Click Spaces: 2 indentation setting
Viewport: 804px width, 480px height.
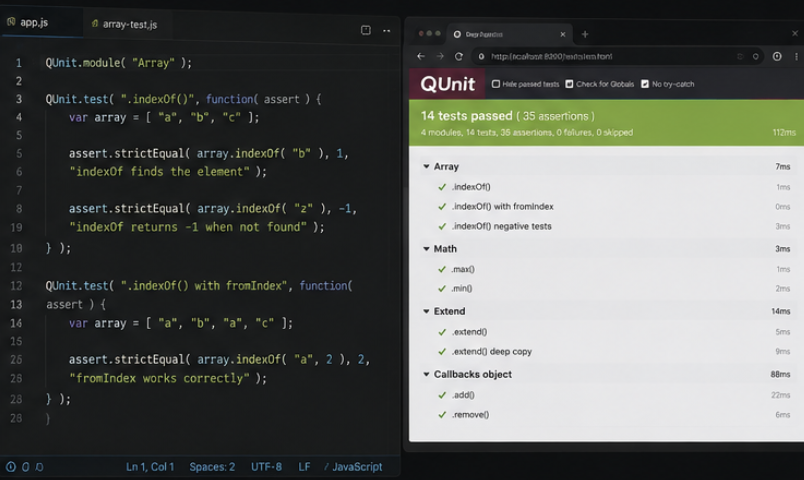[x=212, y=467]
